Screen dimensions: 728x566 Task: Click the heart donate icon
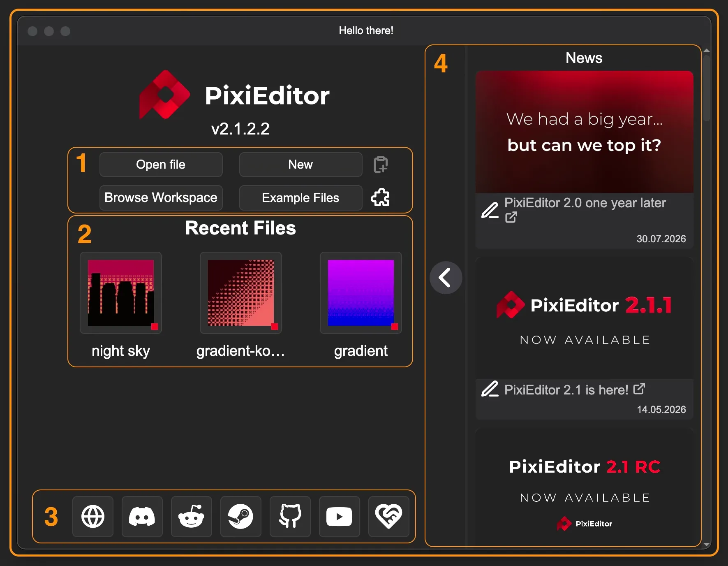(389, 516)
